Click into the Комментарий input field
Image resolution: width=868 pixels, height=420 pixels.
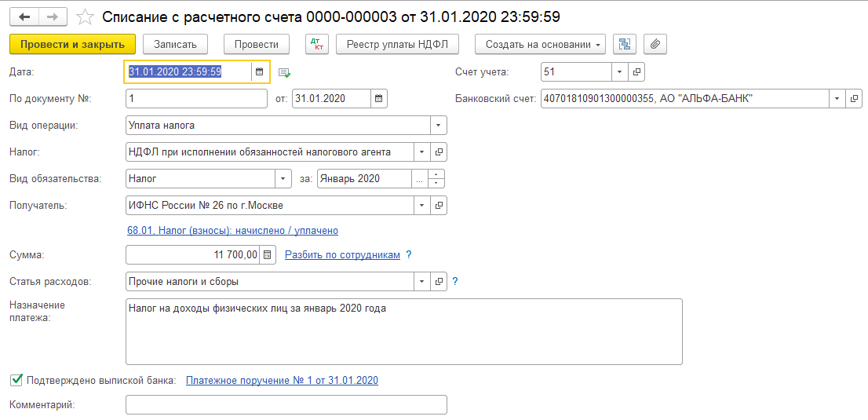[x=286, y=405]
